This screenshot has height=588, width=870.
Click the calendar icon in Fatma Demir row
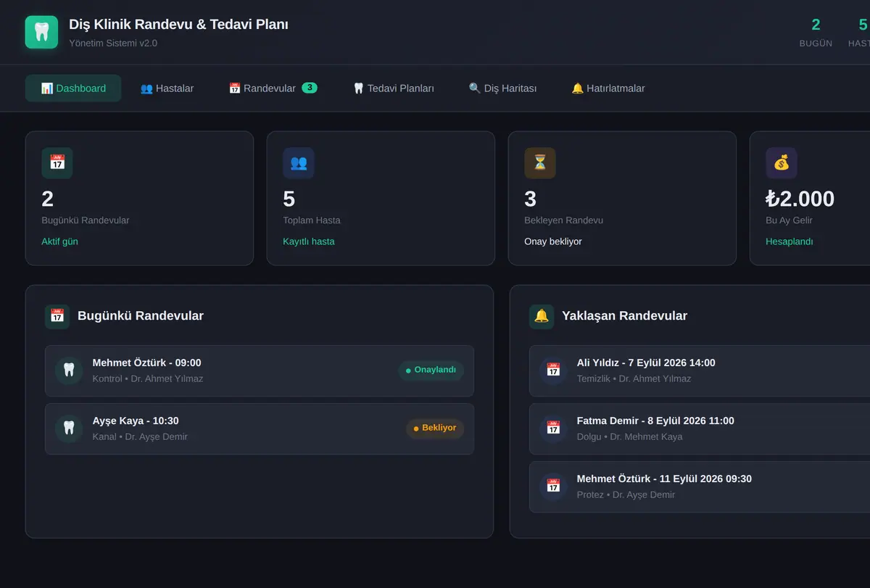point(553,428)
